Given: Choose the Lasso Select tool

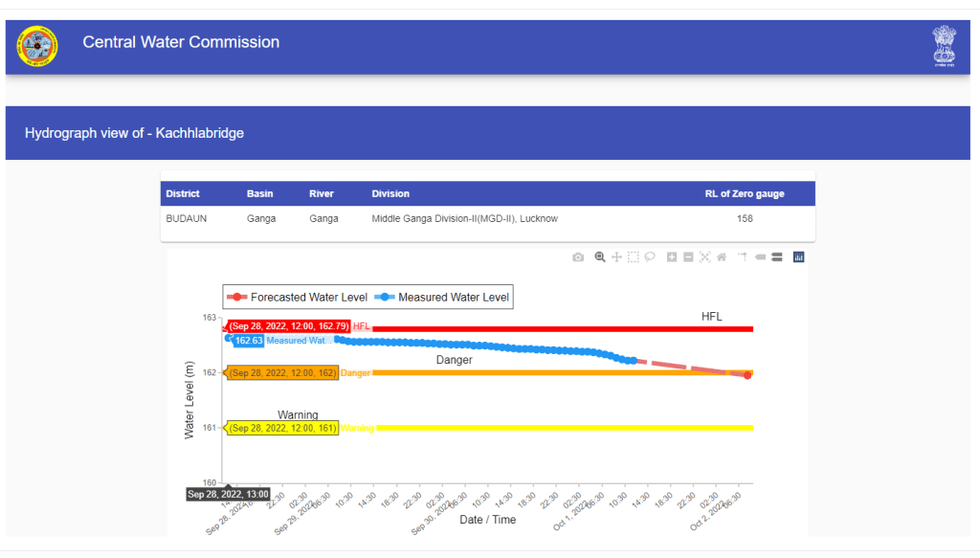Looking at the screenshot, I should click(x=650, y=257).
